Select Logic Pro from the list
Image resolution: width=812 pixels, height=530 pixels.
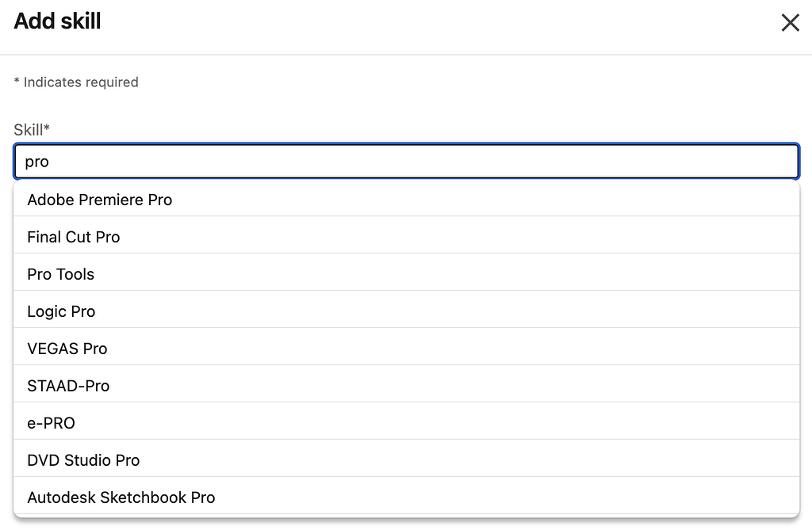(x=61, y=311)
